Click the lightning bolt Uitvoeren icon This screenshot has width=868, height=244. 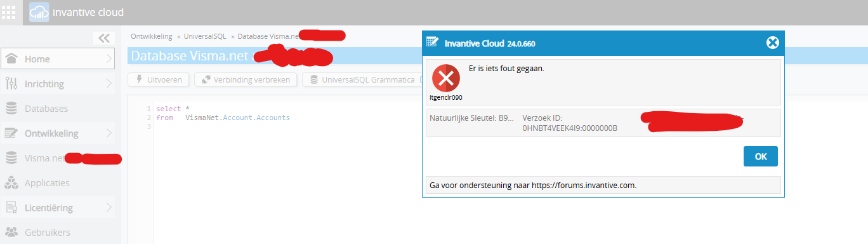point(139,79)
